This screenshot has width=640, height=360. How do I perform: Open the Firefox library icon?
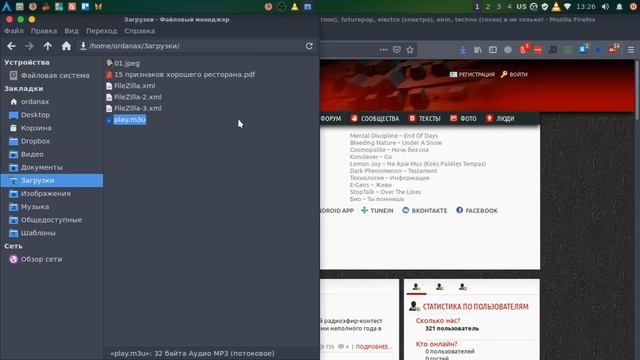[478, 50]
